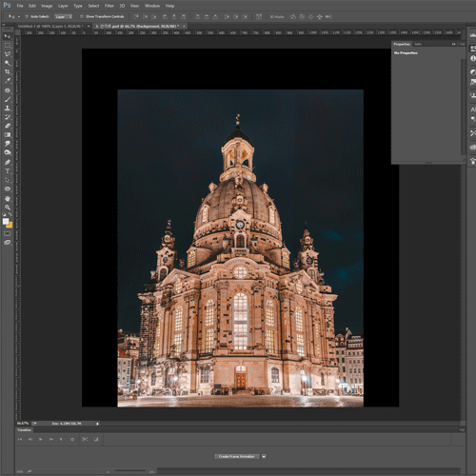This screenshot has height=476, width=476.
Task: Select the Rectangular Marquee tool
Action: click(8, 46)
